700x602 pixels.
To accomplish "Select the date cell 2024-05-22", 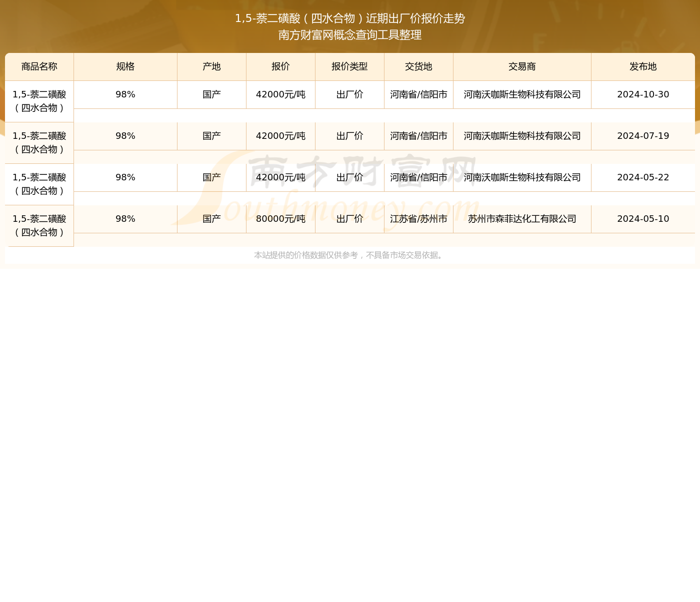I will pyautogui.click(x=643, y=178).
